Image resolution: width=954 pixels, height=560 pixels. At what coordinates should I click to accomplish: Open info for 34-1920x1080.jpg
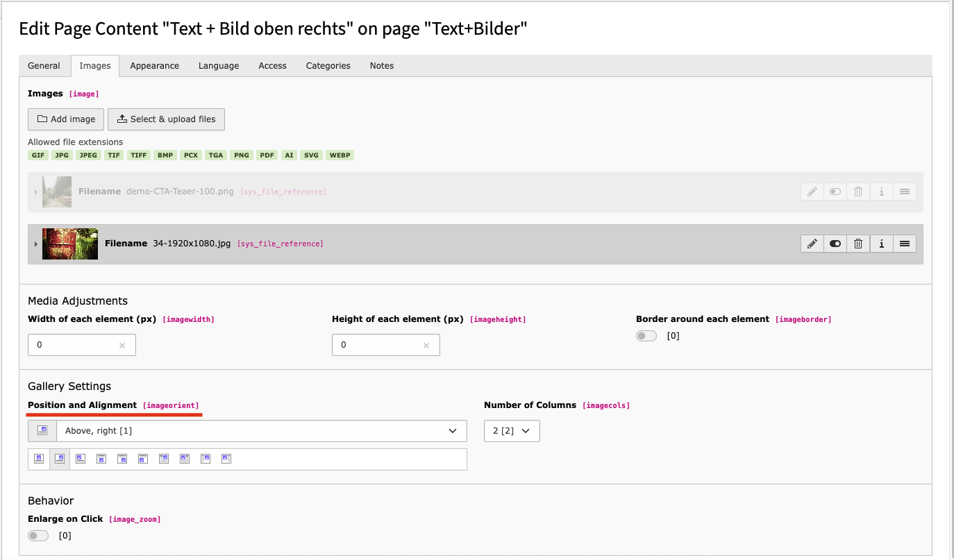pyautogui.click(x=881, y=244)
